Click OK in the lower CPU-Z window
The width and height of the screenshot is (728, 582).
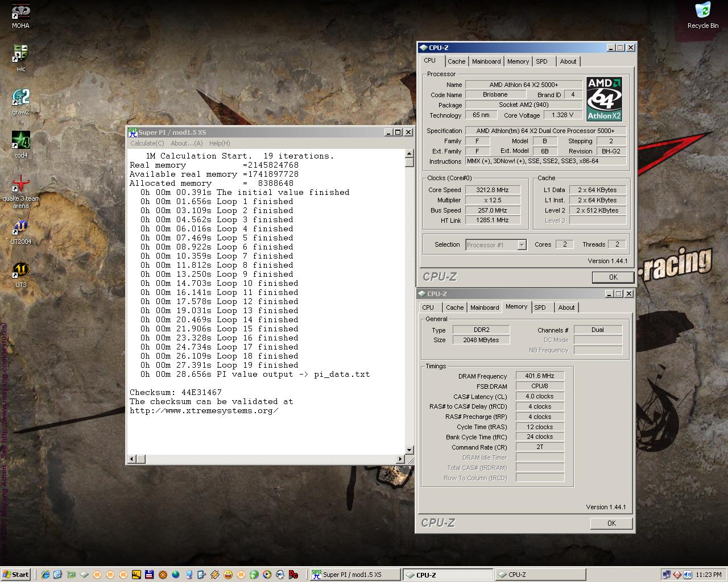611,523
